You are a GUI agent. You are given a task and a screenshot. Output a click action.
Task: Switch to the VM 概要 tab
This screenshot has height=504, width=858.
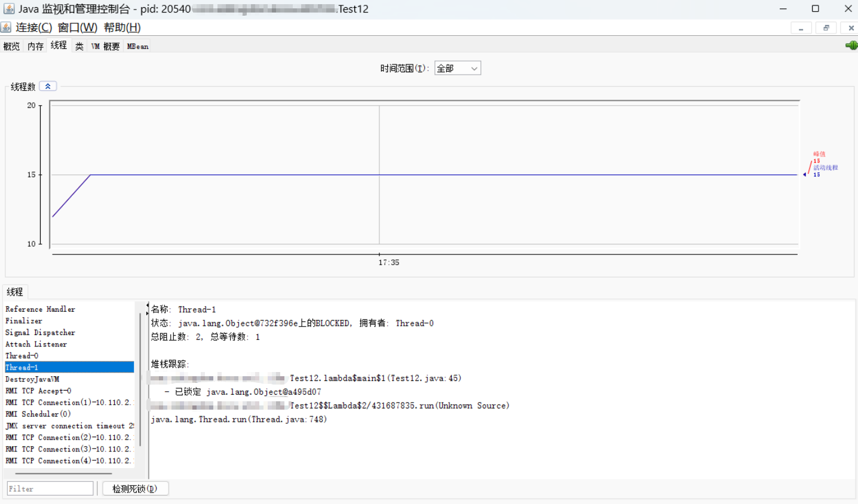[105, 46]
